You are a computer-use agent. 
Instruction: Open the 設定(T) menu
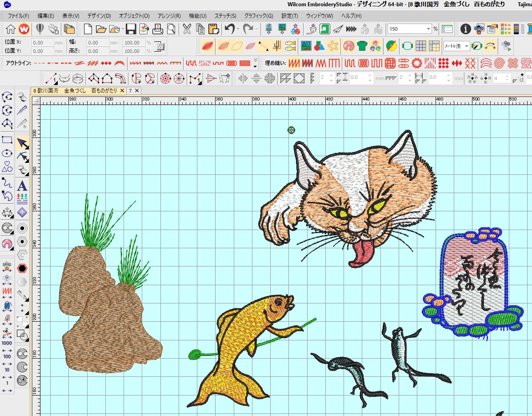289,16
